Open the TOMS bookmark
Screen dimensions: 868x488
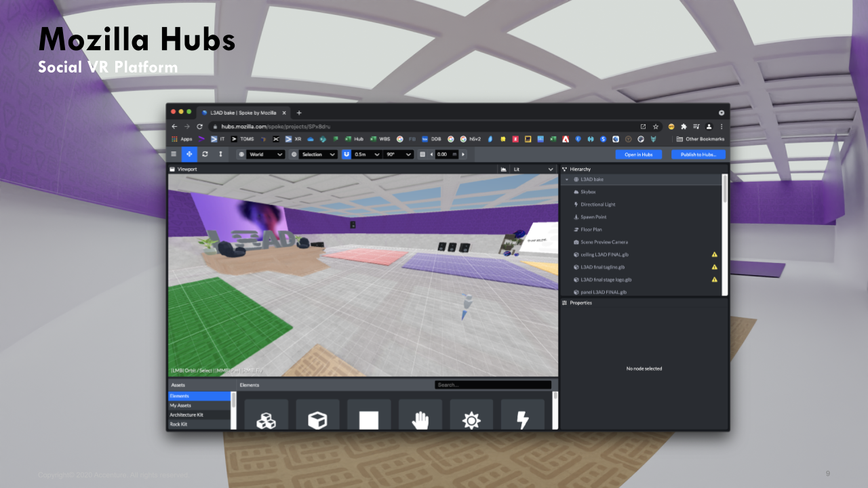(x=243, y=139)
